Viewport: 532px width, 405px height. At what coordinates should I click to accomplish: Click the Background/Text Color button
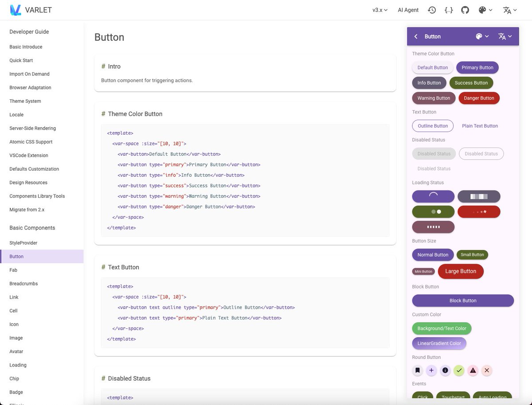442,328
